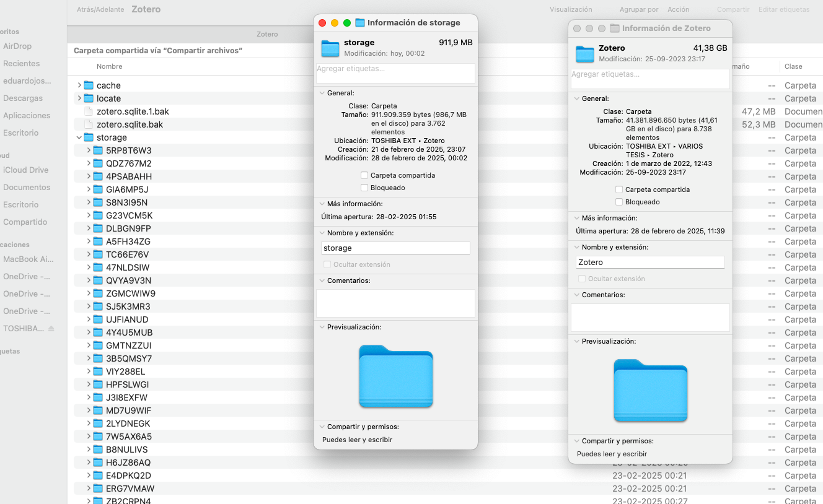Toggle Ocultar extensión in Zotero info
The width and height of the screenshot is (823, 504).
point(582,279)
